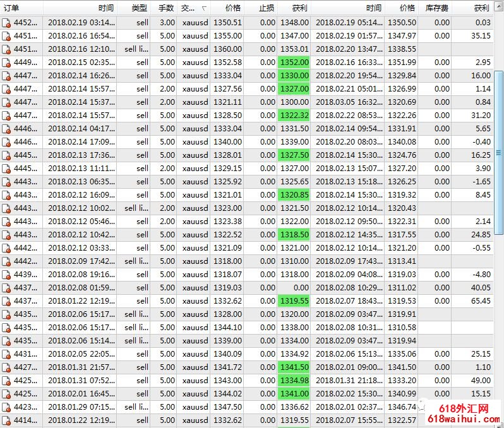
Task: Click the order icon for sell at 1328.01
Action: click(x=6, y=155)
